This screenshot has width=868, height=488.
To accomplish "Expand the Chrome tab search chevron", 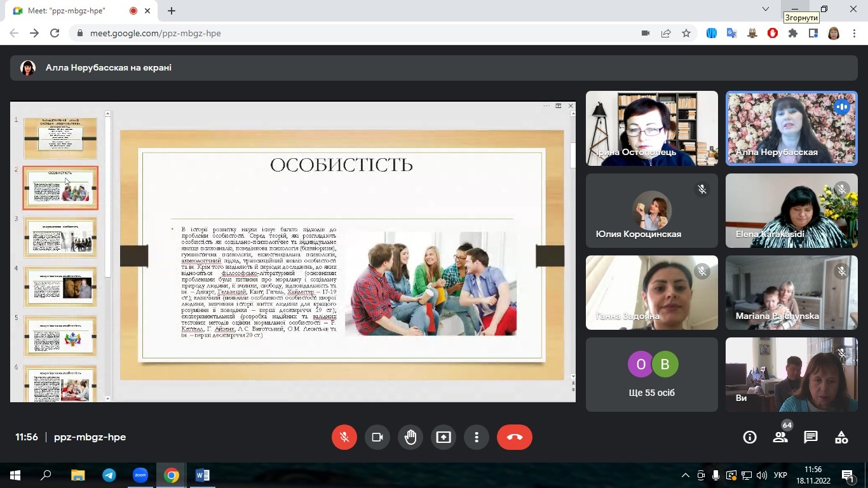I will click(766, 10).
